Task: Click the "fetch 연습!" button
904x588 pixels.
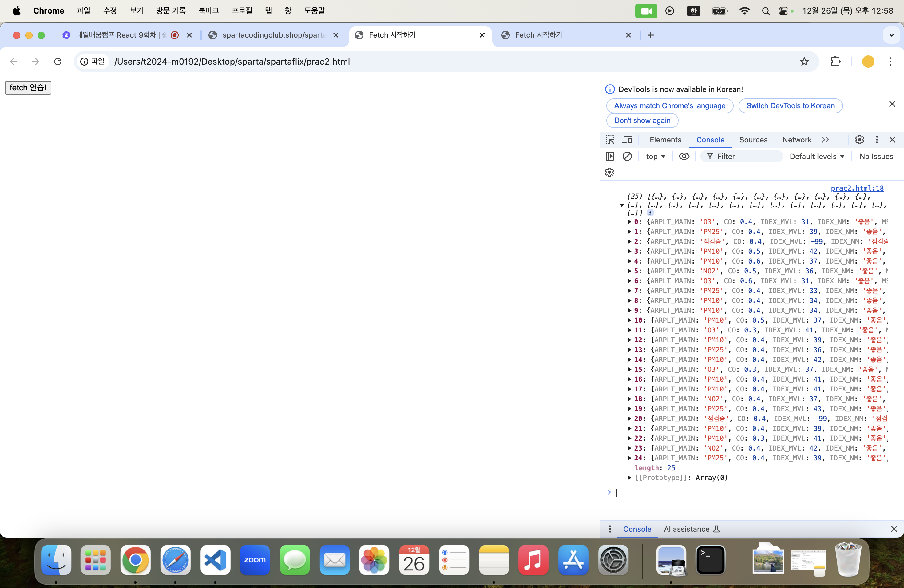Action: tap(28, 88)
